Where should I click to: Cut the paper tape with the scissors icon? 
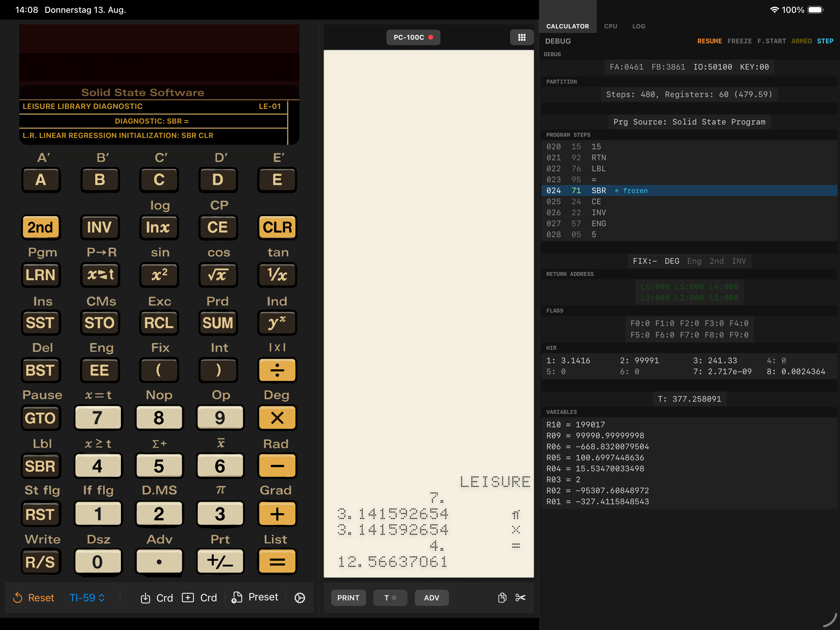pos(520,598)
